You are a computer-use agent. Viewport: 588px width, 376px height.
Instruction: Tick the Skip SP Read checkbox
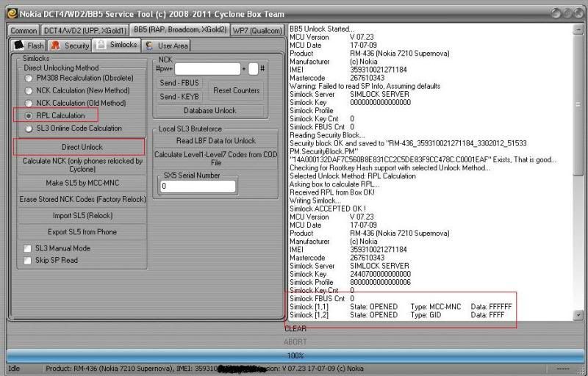(28, 260)
